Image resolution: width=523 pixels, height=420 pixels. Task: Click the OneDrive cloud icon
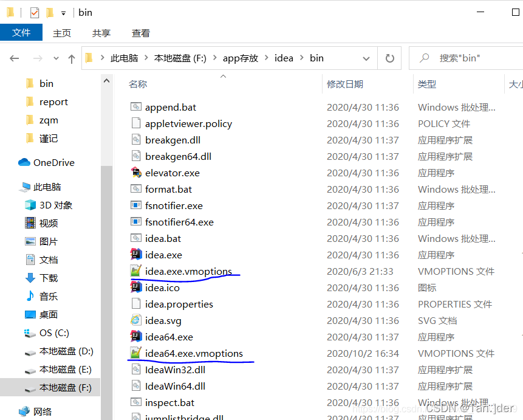pos(24,162)
